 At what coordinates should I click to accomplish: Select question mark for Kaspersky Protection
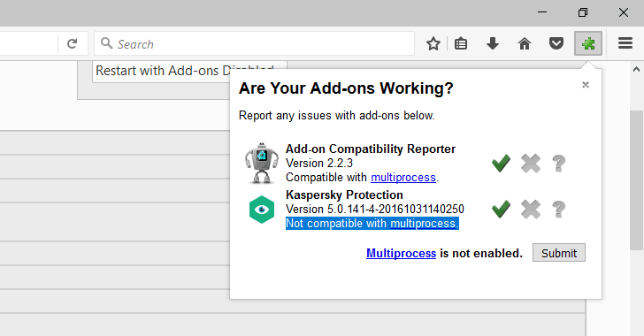558,209
